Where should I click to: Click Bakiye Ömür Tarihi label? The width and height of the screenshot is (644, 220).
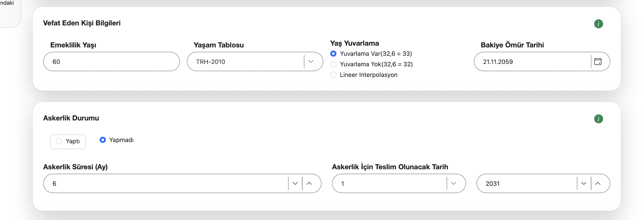click(x=512, y=45)
